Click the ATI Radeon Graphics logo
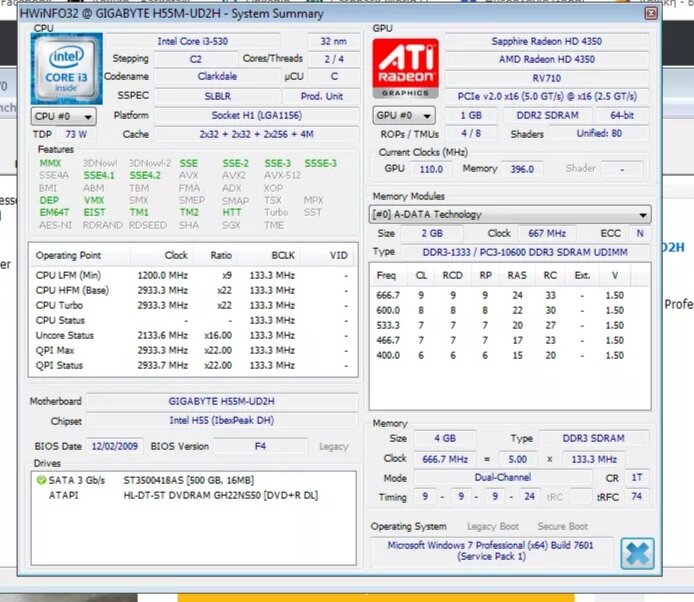The width and height of the screenshot is (694, 602). (405, 69)
